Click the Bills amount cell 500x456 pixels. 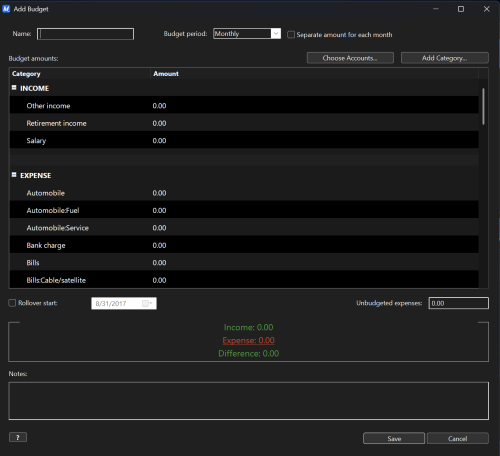pos(159,263)
